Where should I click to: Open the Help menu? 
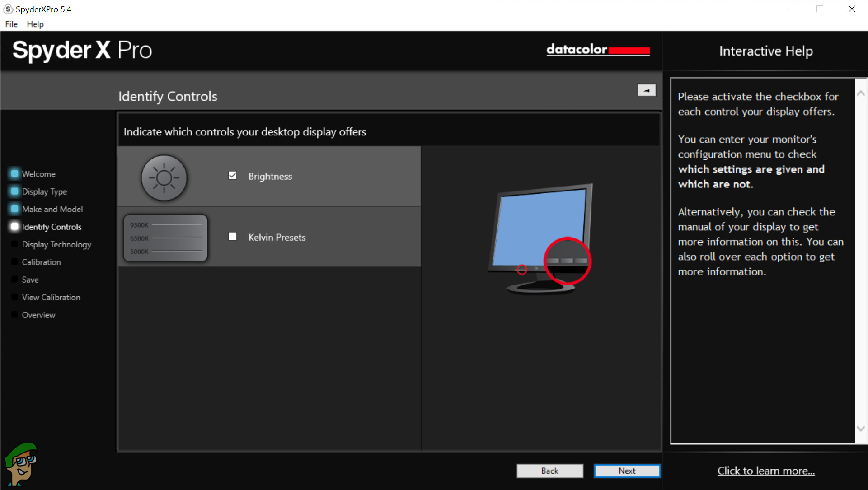[x=35, y=24]
